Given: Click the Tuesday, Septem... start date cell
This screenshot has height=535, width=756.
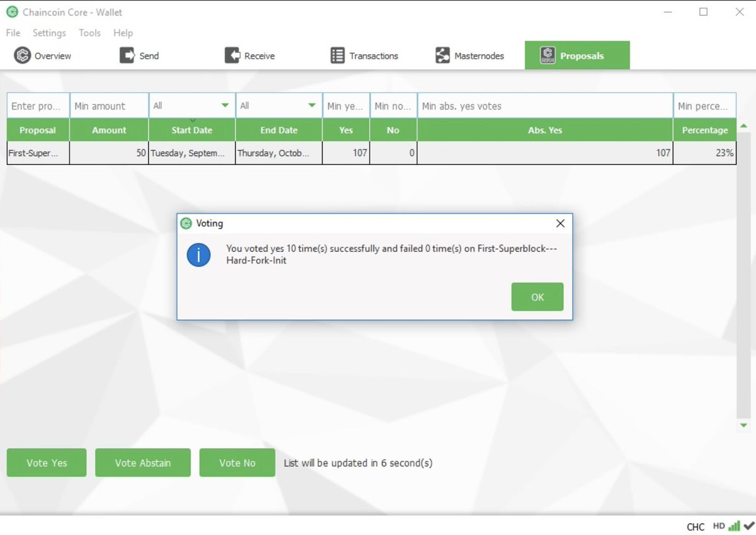Looking at the screenshot, I should click(192, 153).
